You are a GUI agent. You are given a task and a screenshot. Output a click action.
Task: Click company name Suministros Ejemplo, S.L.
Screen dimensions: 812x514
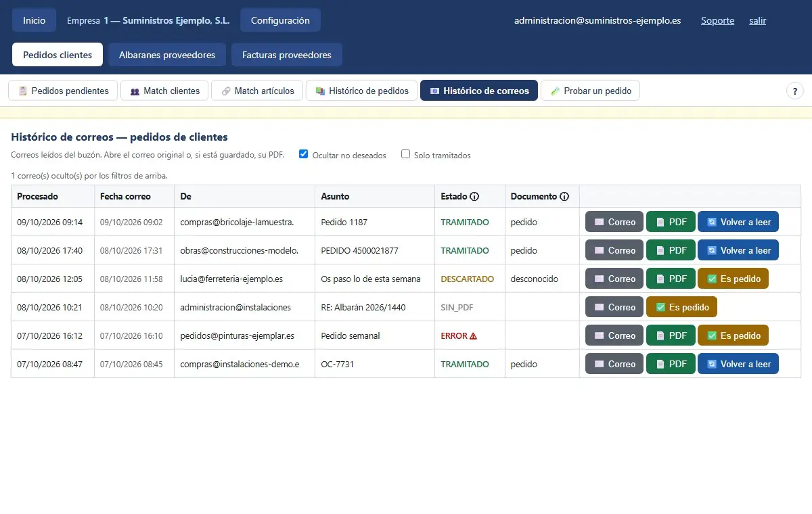tap(176, 20)
